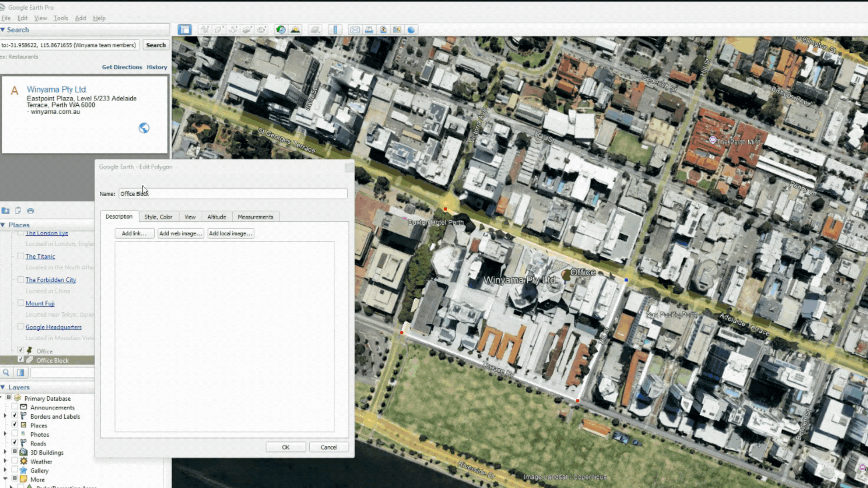Click the View in Google Maps icon
The height and width of the screenshot is (488, 868).
point(397,30)
